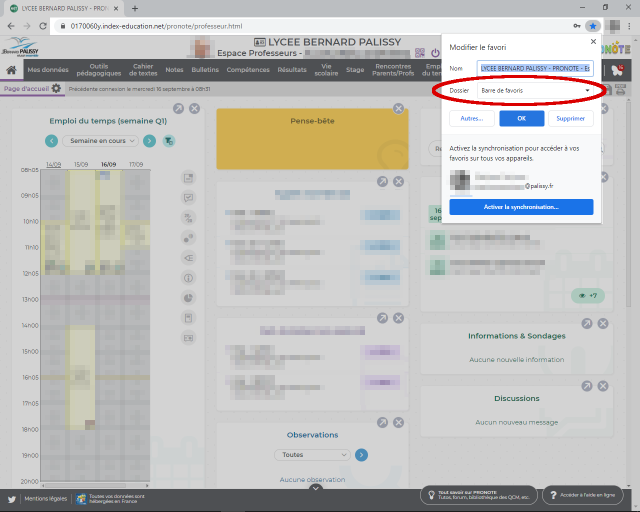The image size is (640, 512).
Task: Expand the Emploi du temps widget
Action: [x=178, y=108]
